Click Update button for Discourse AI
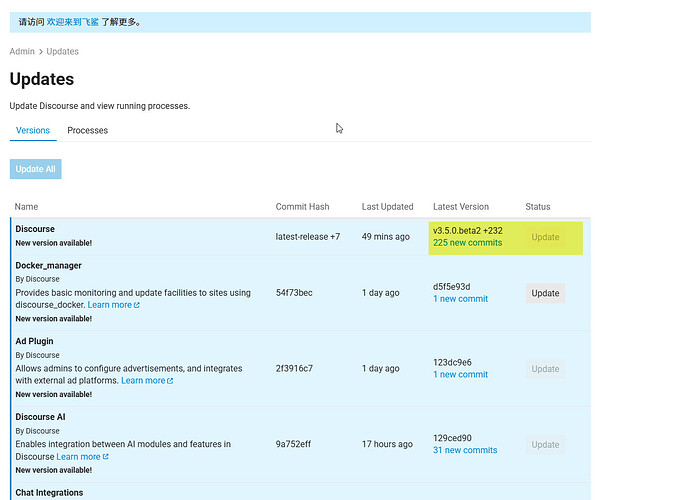This screenshot has height=500, width=683. click(545, 445)
